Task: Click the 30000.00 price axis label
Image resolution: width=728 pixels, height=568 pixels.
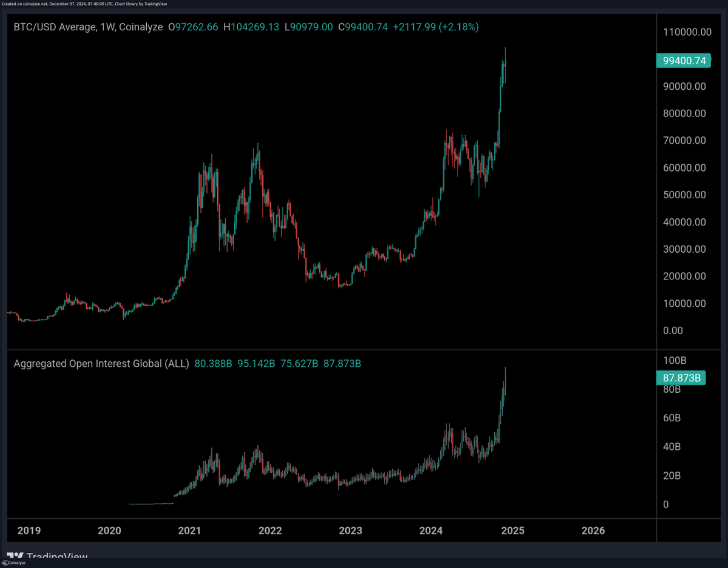Action: pyautogui.click(x=685, y=249)
